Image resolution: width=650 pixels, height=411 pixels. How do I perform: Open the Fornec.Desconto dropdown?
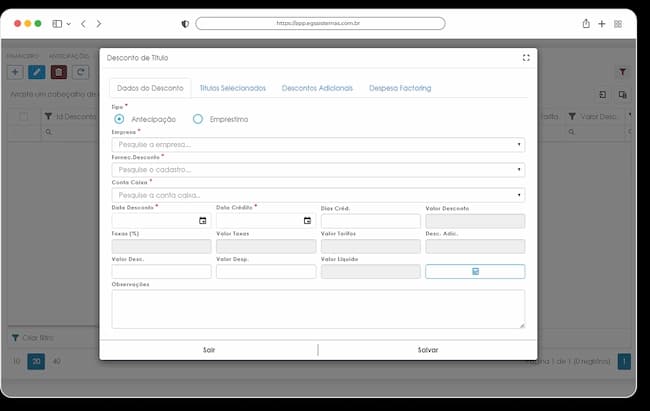[x=318, y=170]
